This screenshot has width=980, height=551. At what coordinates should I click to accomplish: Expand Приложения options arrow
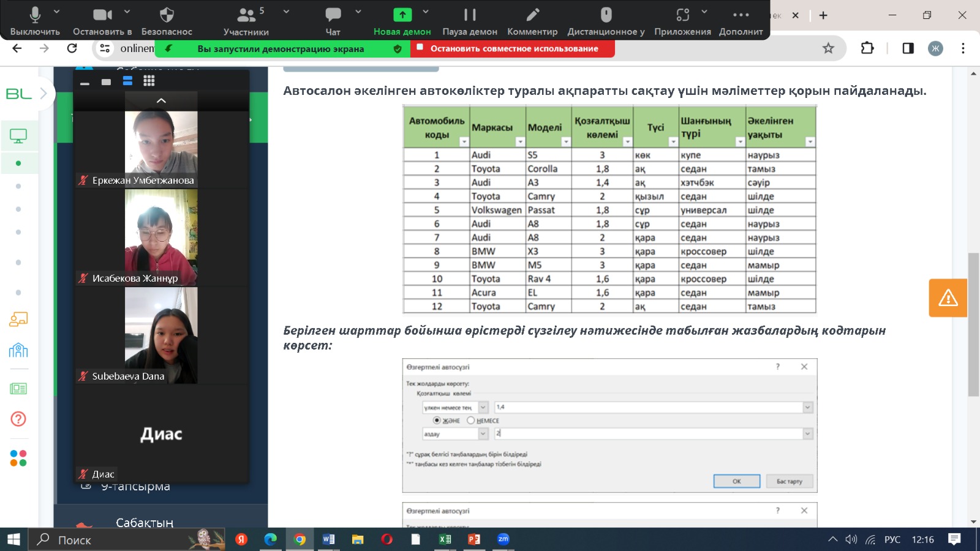coord(704,12)
